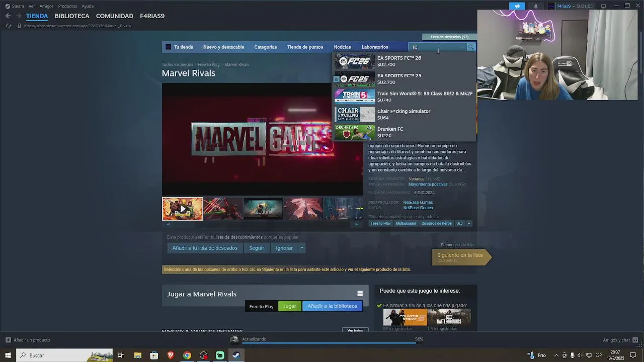Viewport: 644px width, 362px height.
Task: Select EA SPORTS FC 25 search result
Action: pyautogui.click(x=405, y=79)
